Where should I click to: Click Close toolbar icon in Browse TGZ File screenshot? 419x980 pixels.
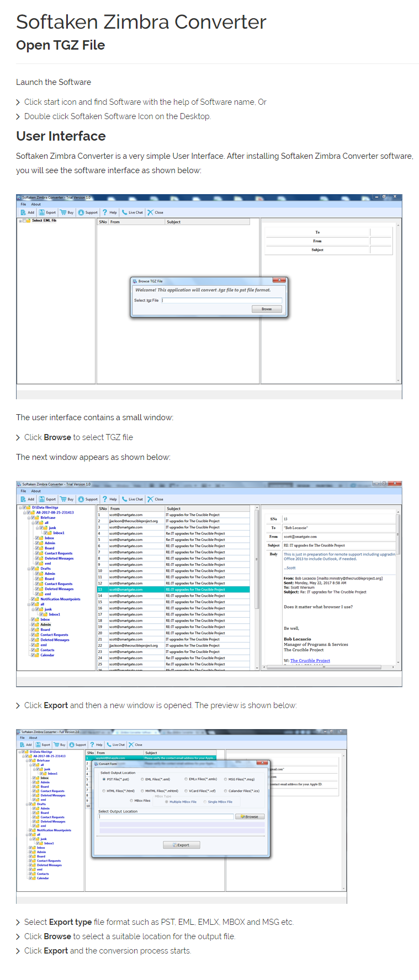coord(150,212)
